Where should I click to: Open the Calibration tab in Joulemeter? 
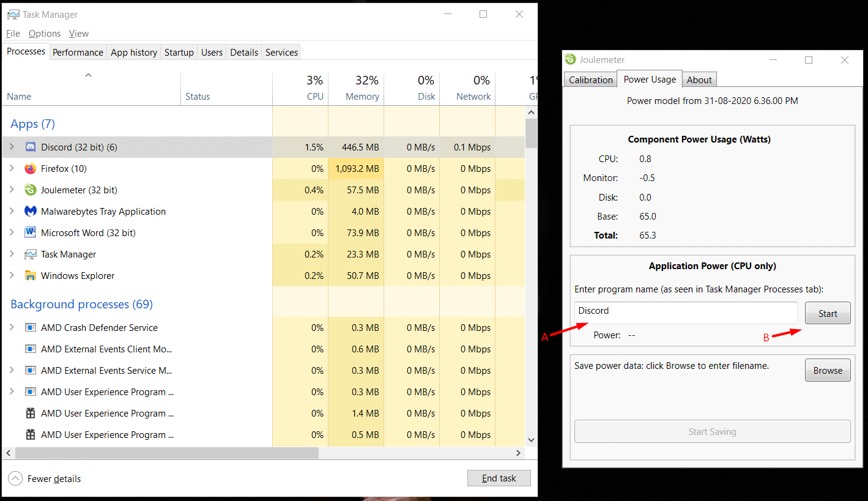click(590, 80)
